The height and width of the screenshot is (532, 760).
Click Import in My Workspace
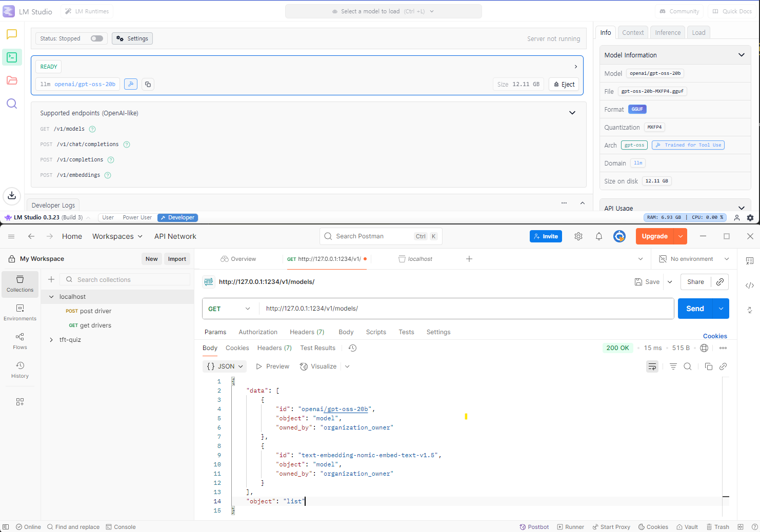point(177,259)
